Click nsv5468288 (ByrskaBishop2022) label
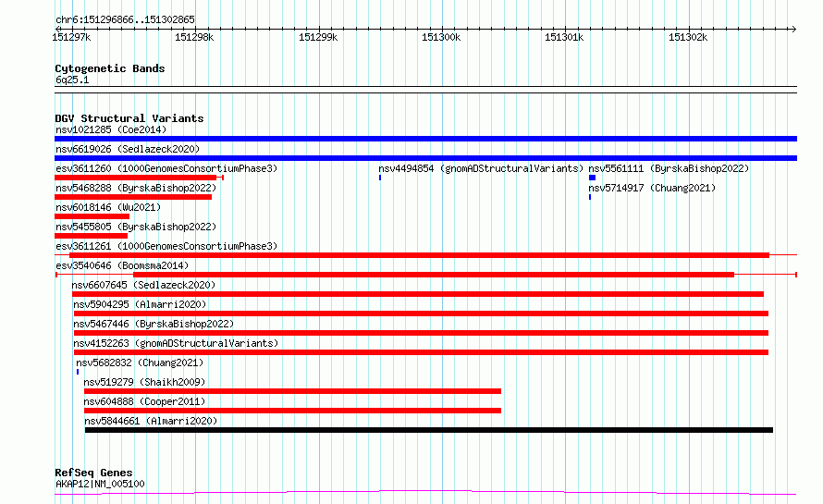Image resolution: width=823 pixels, height=504 pixels. [x=136, y=188]
